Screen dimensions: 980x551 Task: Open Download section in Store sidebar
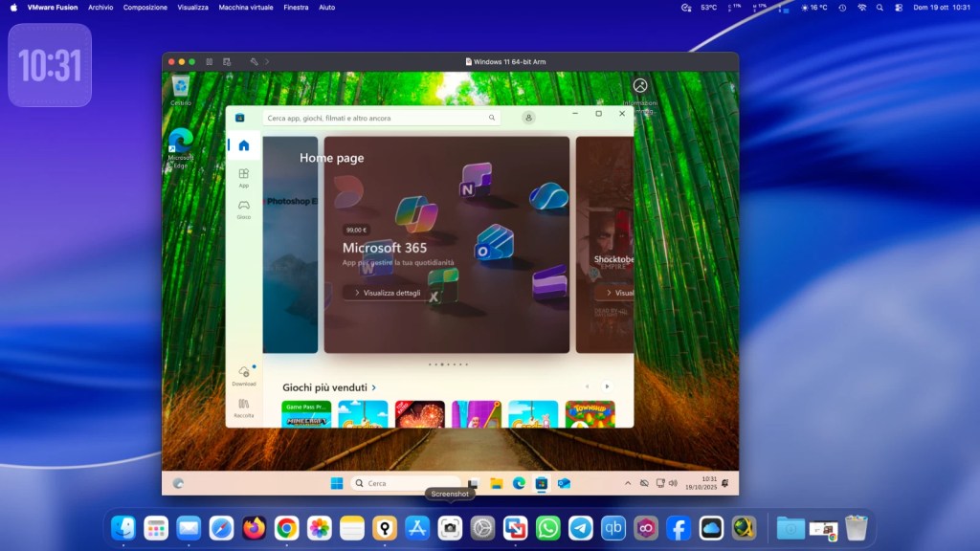(243, 374)
